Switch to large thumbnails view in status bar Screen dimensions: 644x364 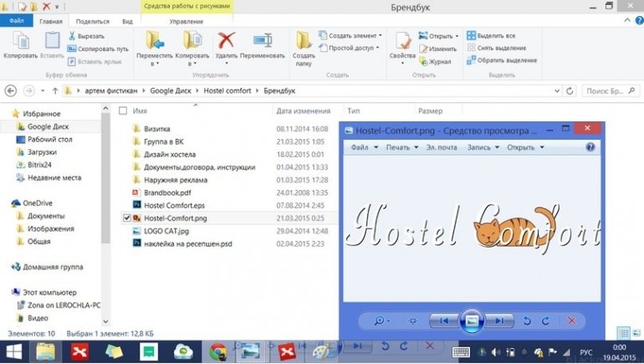pyautogui.click(x=635, y=333)
